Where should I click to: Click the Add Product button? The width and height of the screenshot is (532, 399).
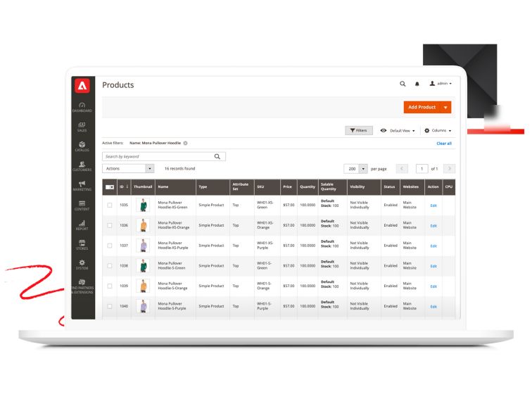(x=422, y=107)
